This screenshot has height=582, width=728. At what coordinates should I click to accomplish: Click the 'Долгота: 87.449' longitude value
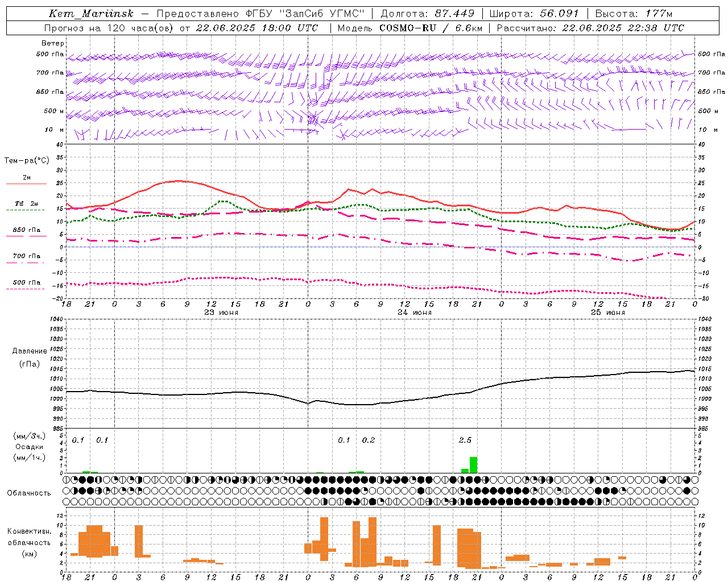point(427,14)
